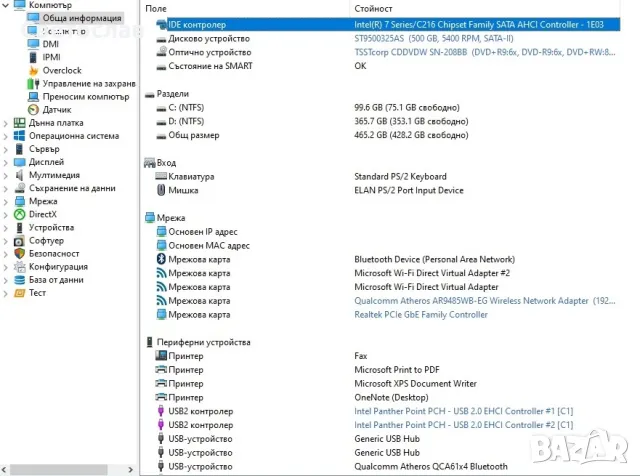Expand the Дънна платка tree node
This screenshot has height=476, width=640.
pos(7,123)
